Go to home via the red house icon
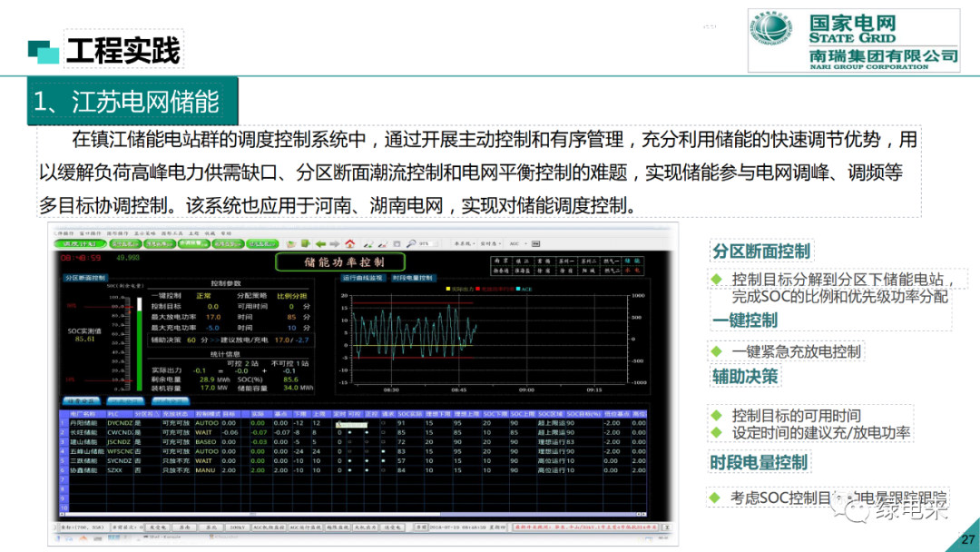The image size is (980, 552). [350, 244]
